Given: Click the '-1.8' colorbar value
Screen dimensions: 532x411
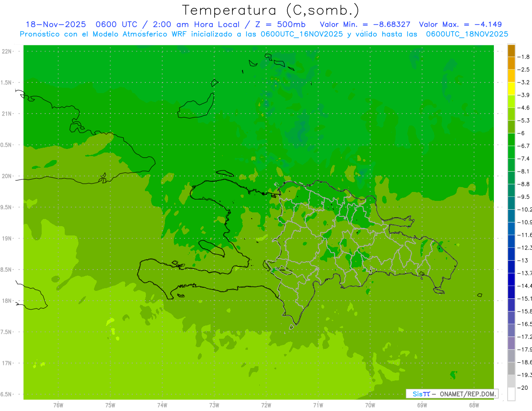Looking at the screenshot, I should click(x=524, y=57).
